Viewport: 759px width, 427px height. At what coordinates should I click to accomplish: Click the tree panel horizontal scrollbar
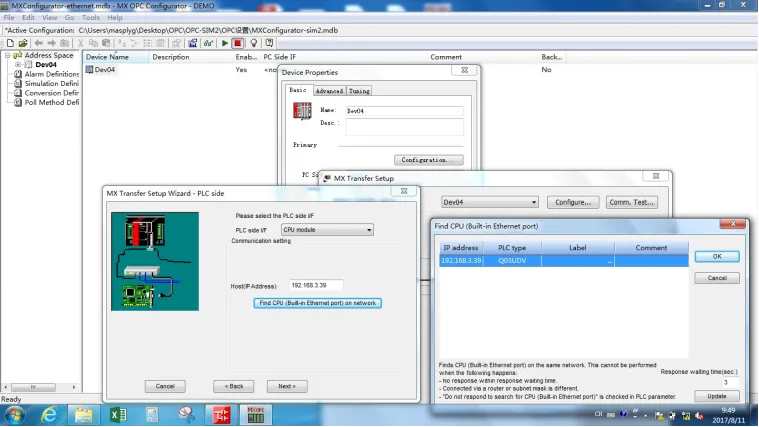click(x=40, y=387)
